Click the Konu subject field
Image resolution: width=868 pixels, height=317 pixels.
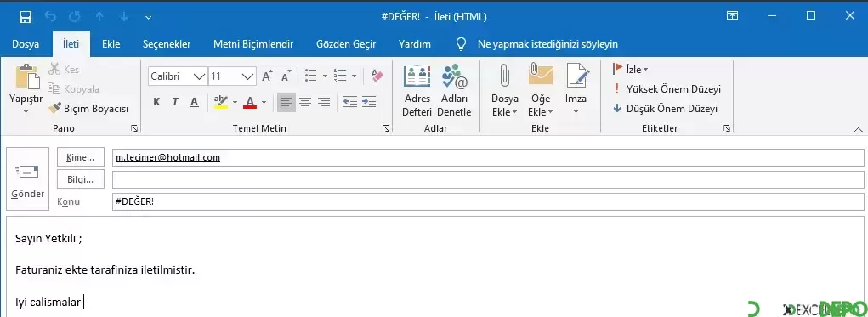tap(488, 202)
